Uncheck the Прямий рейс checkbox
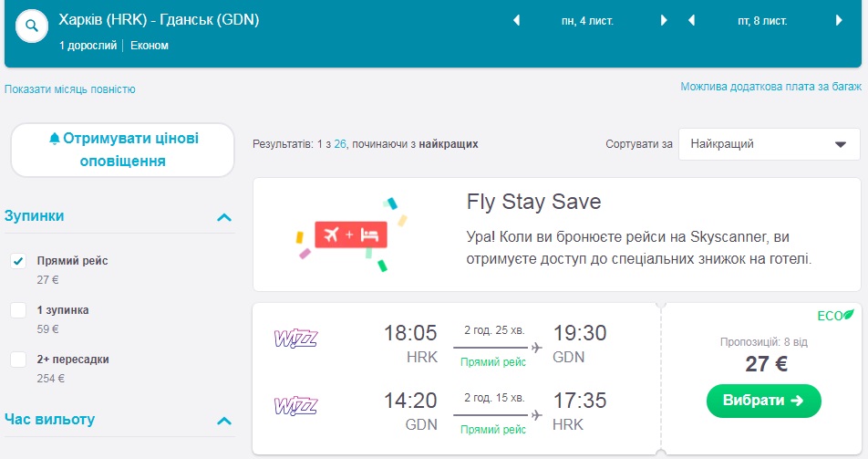The image size is (868, 459). 18,261
